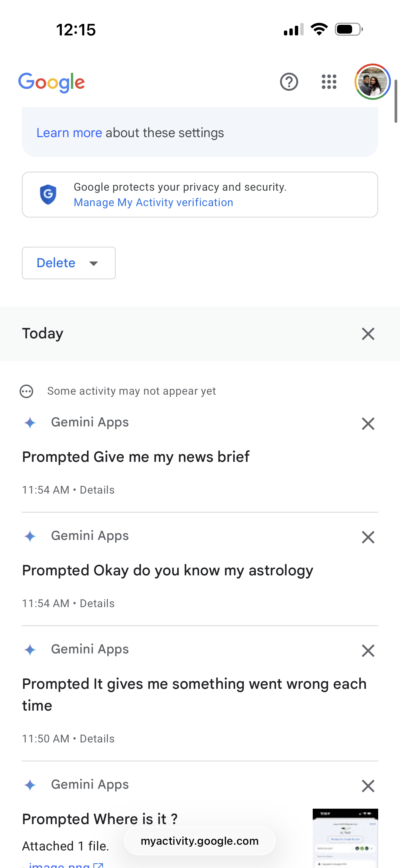Click the pending activity ellipsis icon
The image size is (400, 868).
[x=26, y=391]
